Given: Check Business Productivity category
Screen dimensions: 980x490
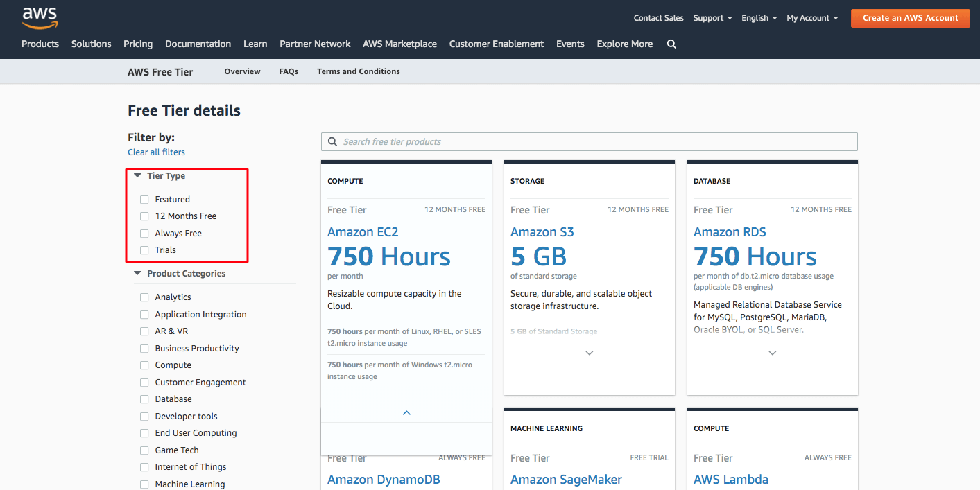Looking at the screenshot, I should 144,349.
